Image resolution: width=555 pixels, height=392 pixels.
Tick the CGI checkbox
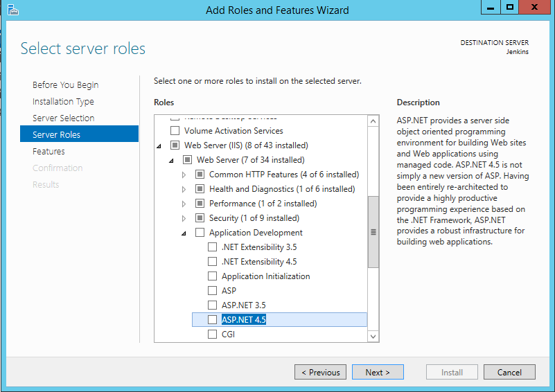coord(213,335)
